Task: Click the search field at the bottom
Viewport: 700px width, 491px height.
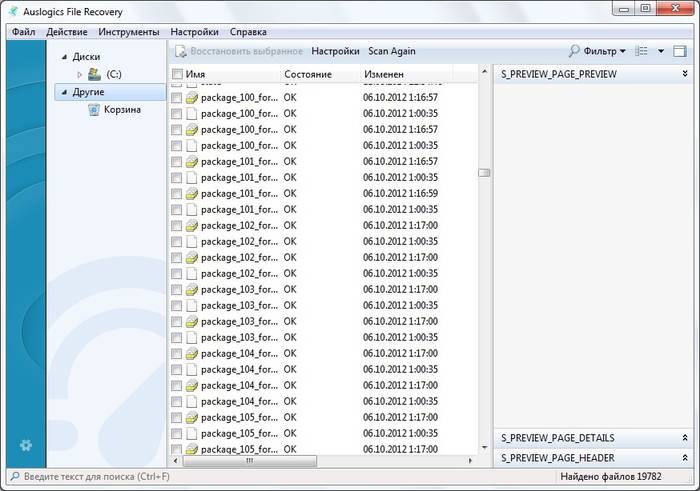Action: coord(150,478)
